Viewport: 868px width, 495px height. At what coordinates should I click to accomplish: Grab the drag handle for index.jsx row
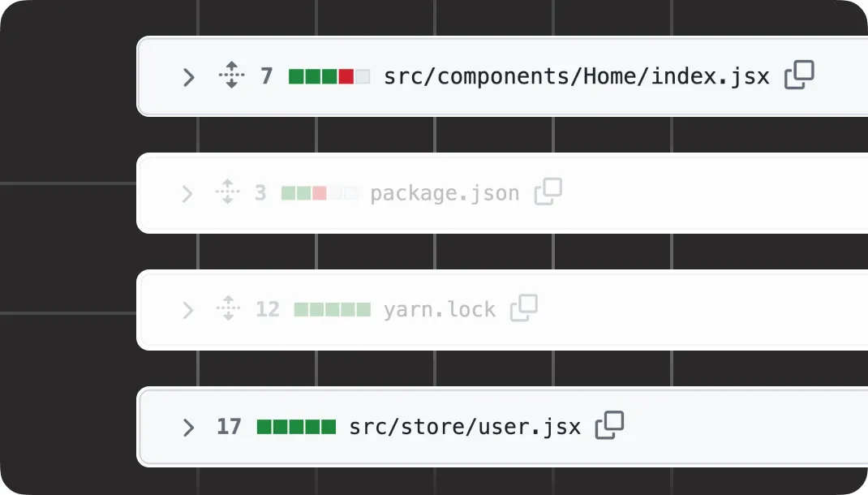(x=231, y=75)
